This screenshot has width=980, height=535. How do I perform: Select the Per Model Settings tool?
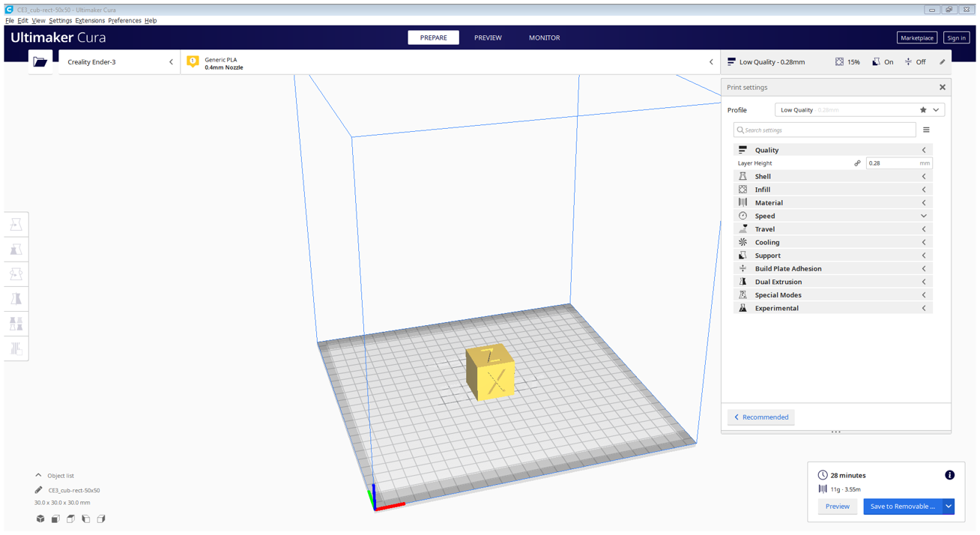point(16,324)
